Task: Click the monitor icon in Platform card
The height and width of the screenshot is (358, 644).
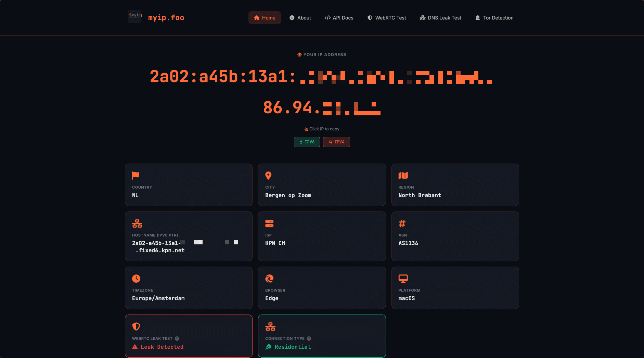Action: (x=403, y=279)
